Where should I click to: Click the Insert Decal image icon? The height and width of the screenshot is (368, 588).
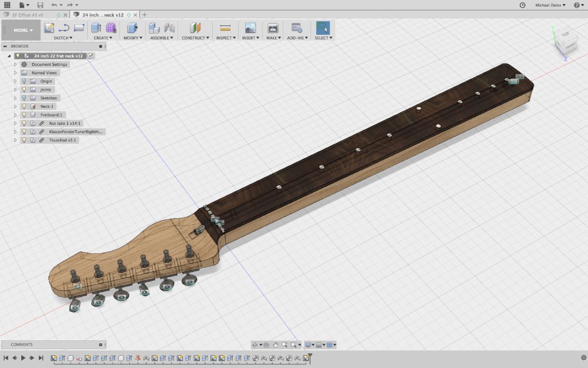point(250,28)
